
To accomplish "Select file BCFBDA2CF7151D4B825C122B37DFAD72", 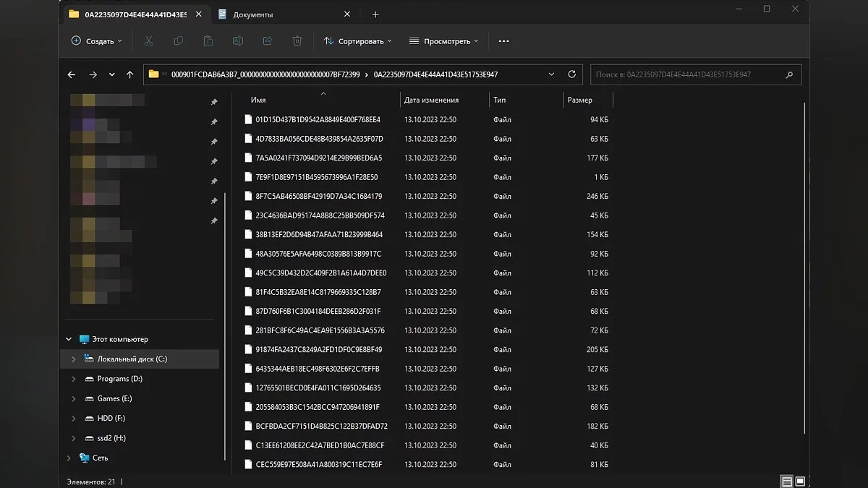I will coord(321,427).
